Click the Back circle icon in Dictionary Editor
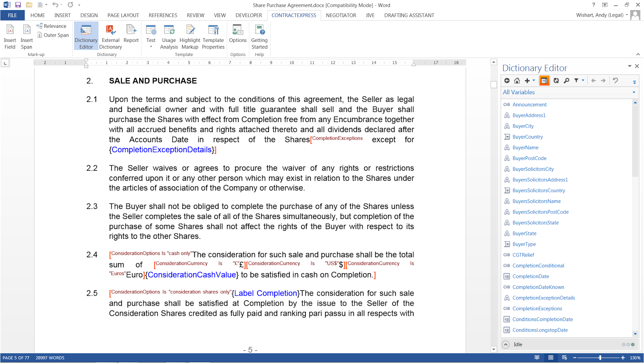This screenshot has width=644, height=363. [x=507, y=81]
